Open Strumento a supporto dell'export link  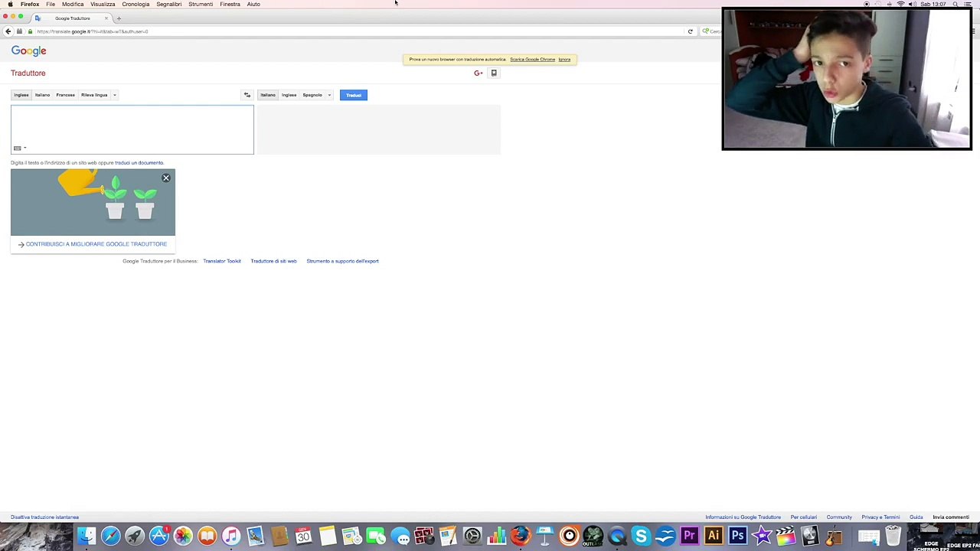click(x=342, y=261)
